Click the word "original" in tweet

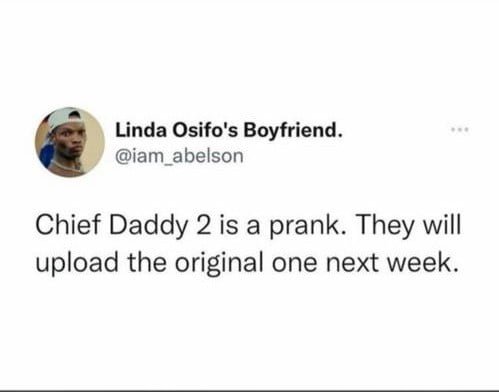point(218,263)
